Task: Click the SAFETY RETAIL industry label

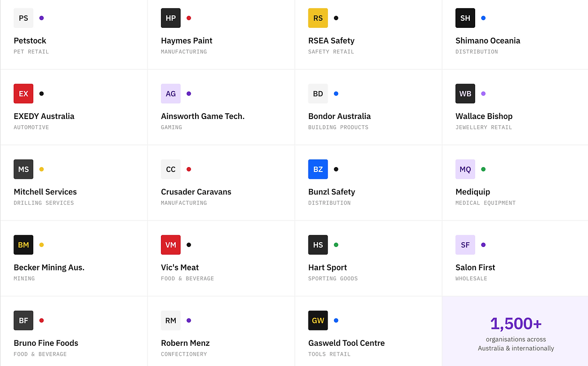Action: tap(331, 52)
